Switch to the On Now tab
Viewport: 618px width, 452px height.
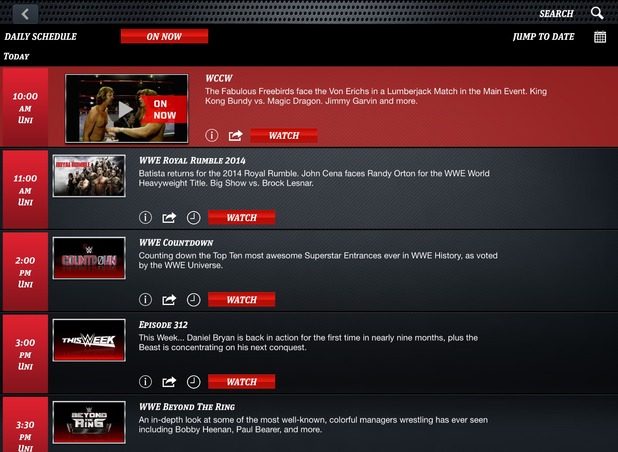pos(164,36)
